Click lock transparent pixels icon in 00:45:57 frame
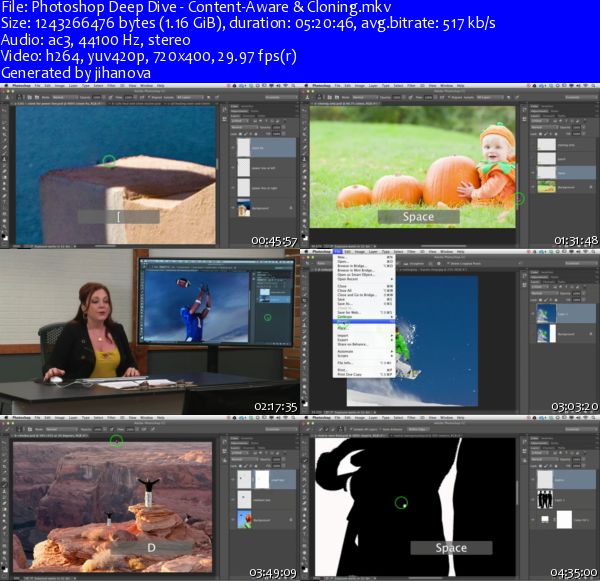The image size is (600, 581). pyautogui.click(x=240, y=134)
